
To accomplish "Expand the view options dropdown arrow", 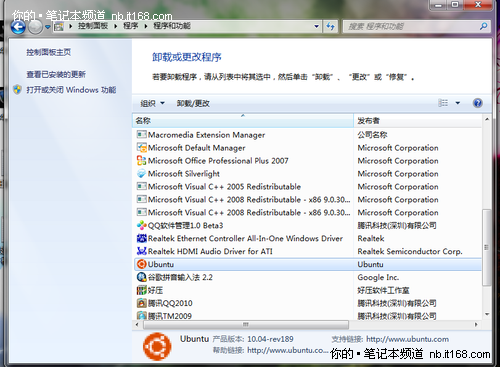I will (x=458, y=103).
